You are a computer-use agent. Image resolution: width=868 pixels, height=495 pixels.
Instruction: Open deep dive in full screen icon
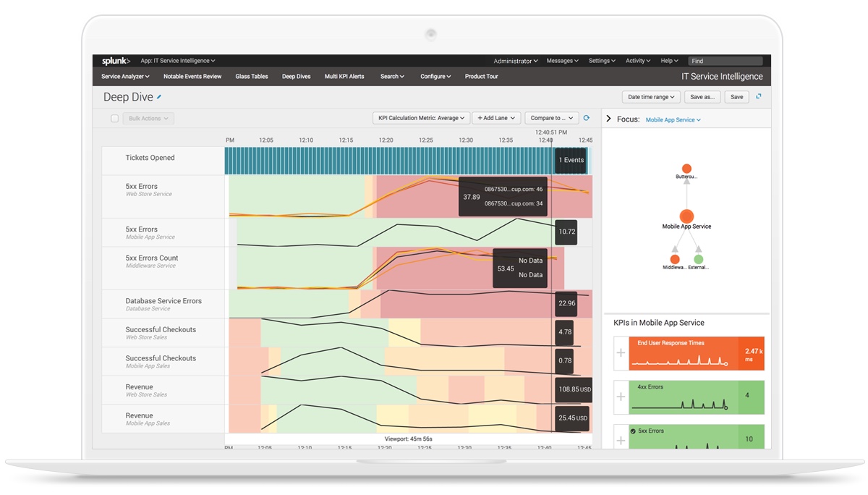[759, 96]
